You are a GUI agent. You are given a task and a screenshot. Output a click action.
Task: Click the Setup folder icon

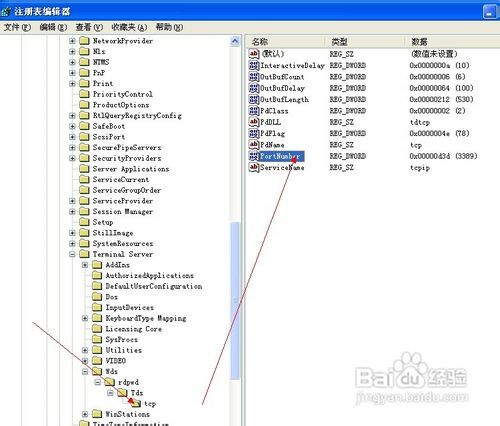pyautogui.click(x=84, y=222)
